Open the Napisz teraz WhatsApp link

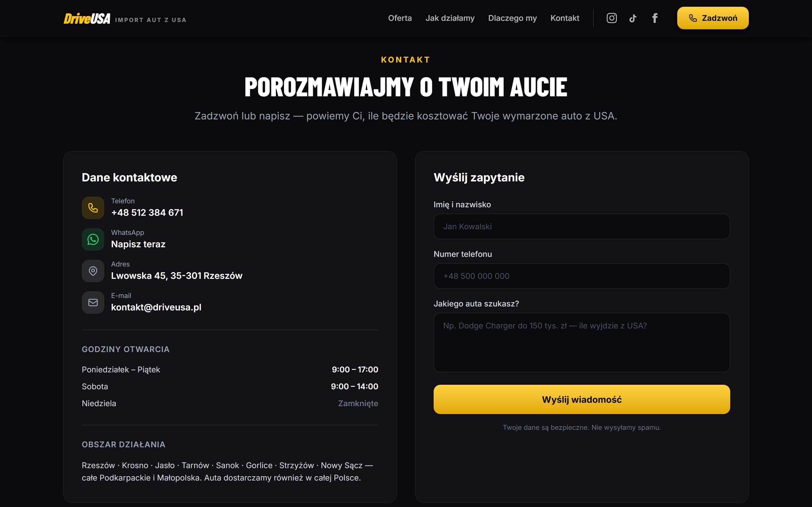pos(138,244)
